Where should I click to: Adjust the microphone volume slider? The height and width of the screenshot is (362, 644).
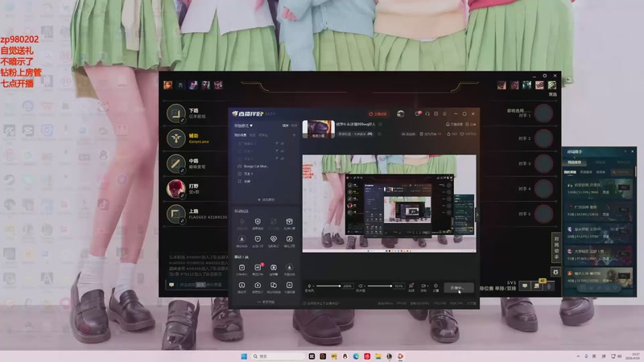click(x=328, y=286)
